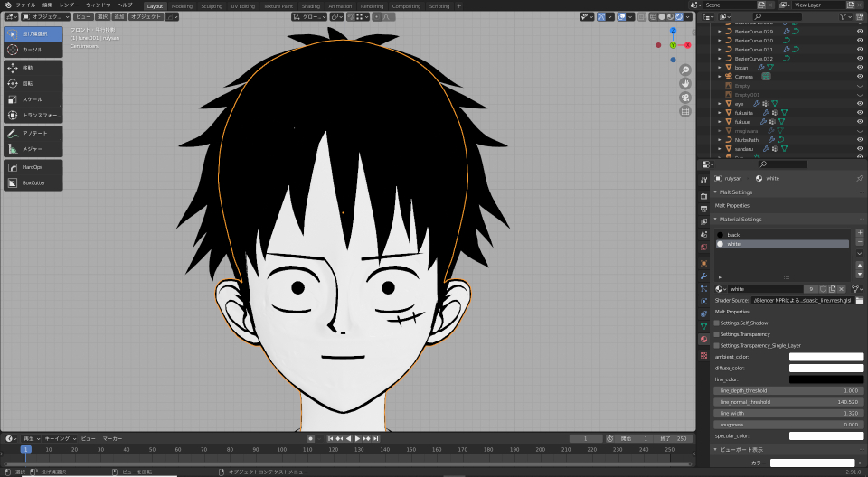Hide the fukuue object in outliner

point(860,122)
